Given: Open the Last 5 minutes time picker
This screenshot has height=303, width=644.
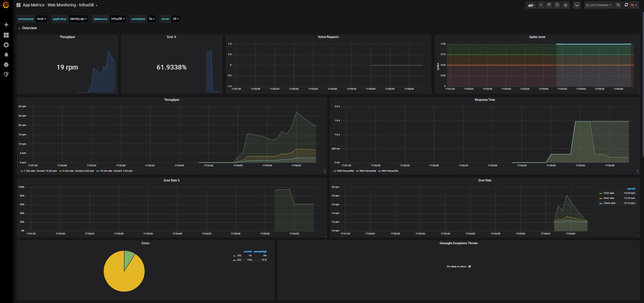Looking at the screenshot, I should coord(599,5).
